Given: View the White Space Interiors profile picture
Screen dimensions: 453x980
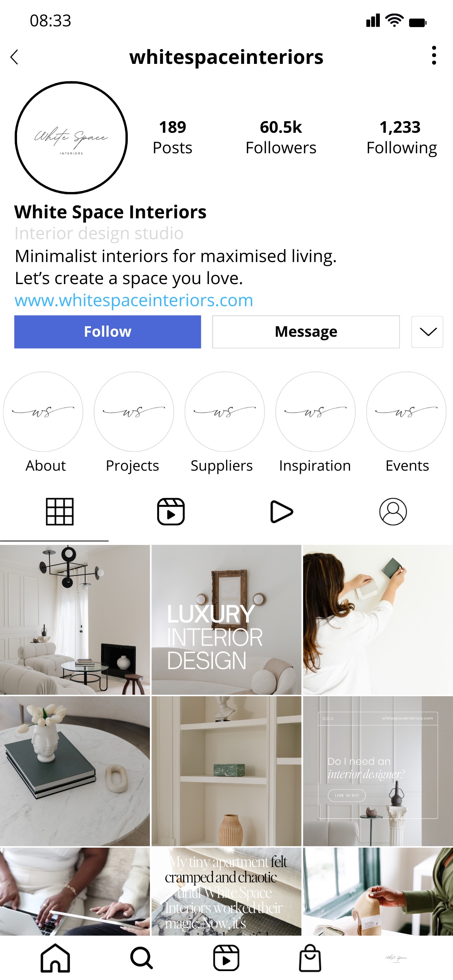Looking at the screenshot, I should pyautogui.click(x=71, y=137).
